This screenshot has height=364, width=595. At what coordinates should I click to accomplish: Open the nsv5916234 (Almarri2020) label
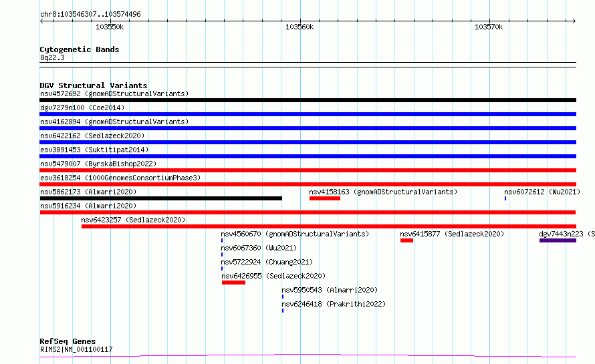pos(88,206)
